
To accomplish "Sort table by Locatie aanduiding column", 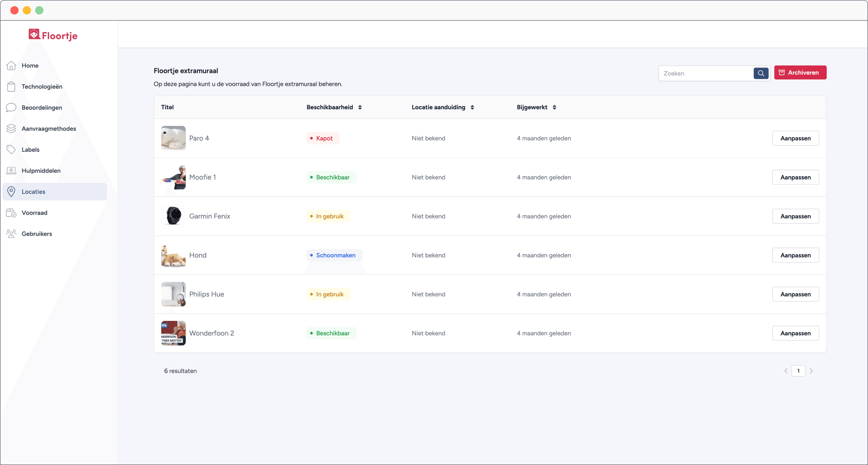I will pyautogui.click(x=472, y=107).
